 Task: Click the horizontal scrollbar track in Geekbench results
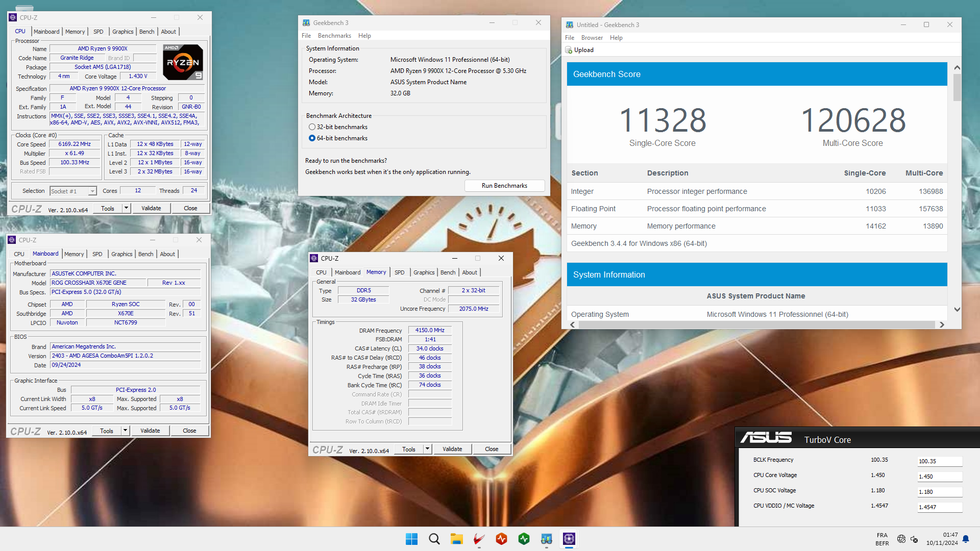757,324
